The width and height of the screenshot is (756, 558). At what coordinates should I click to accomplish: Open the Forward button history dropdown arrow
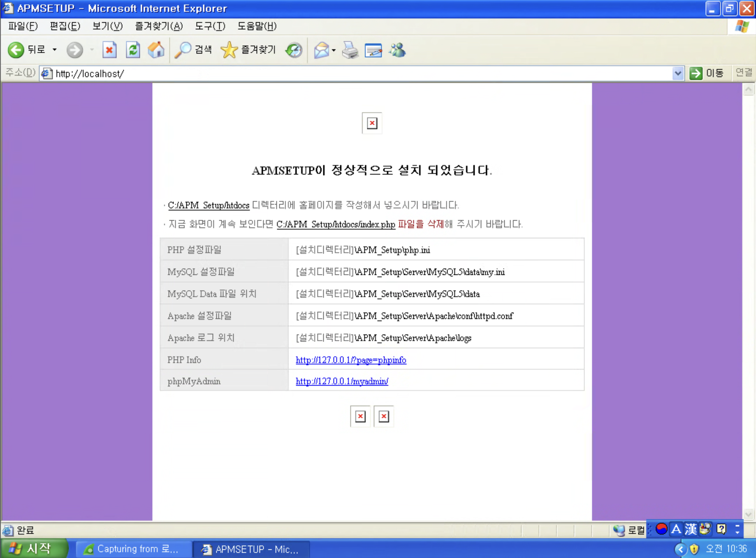point(92,50)
